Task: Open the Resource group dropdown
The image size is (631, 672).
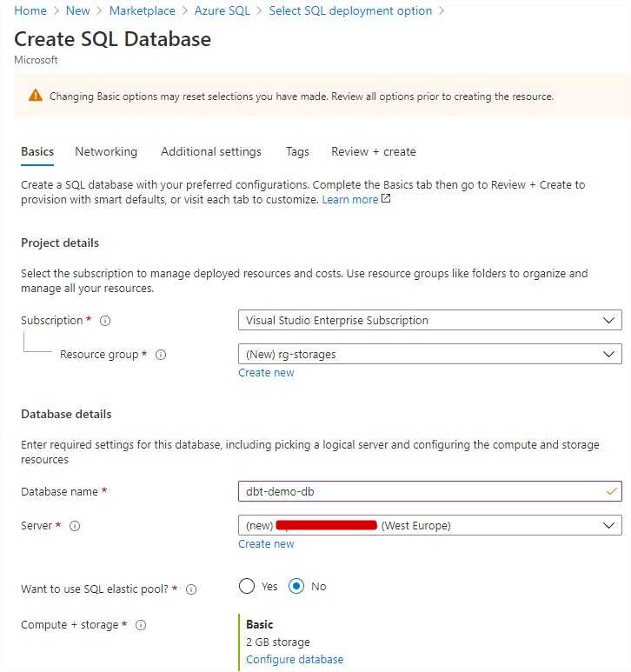Action: (430, 354)
